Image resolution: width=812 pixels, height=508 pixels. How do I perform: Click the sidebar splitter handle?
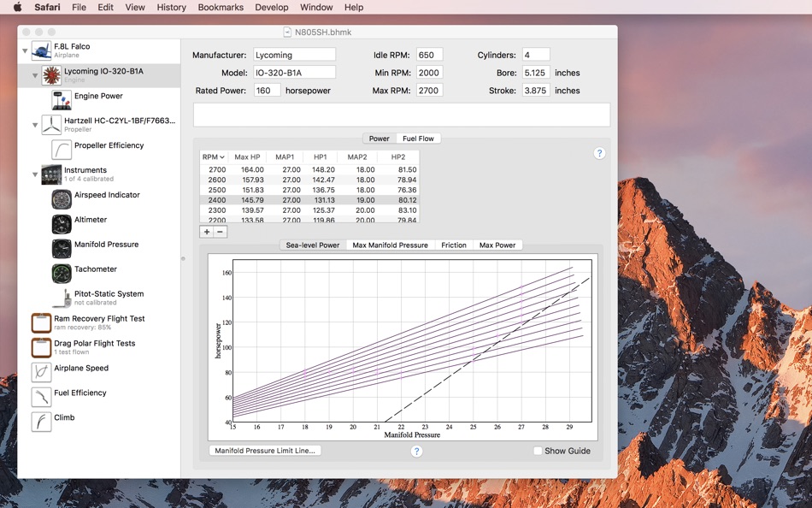click(183, 258)
